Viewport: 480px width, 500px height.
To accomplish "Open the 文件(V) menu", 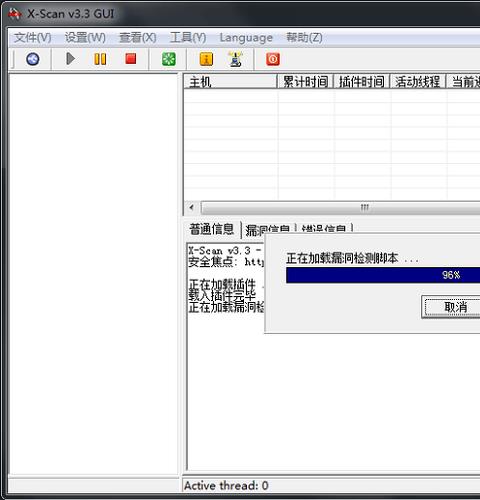I will tap(33, 37).
